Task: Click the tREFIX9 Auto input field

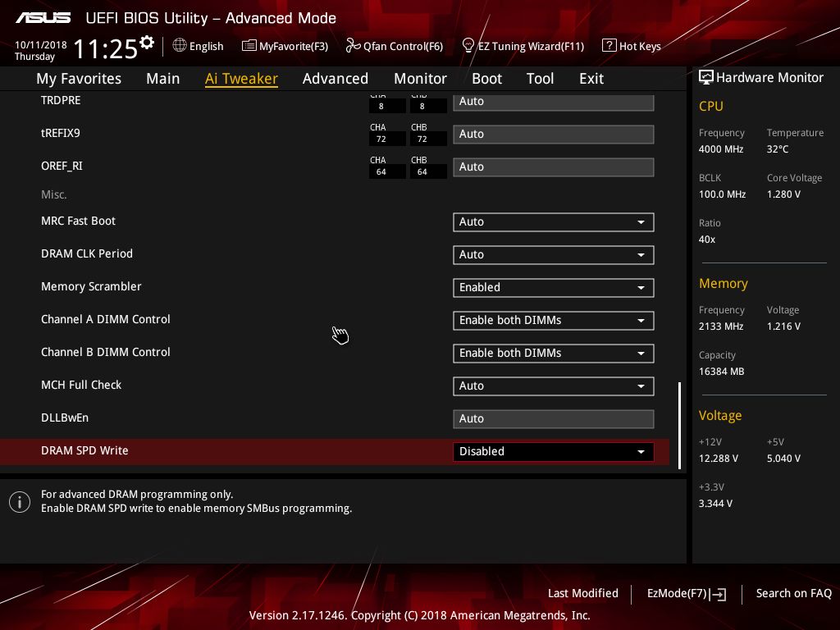Action: (x=554, y=134)
